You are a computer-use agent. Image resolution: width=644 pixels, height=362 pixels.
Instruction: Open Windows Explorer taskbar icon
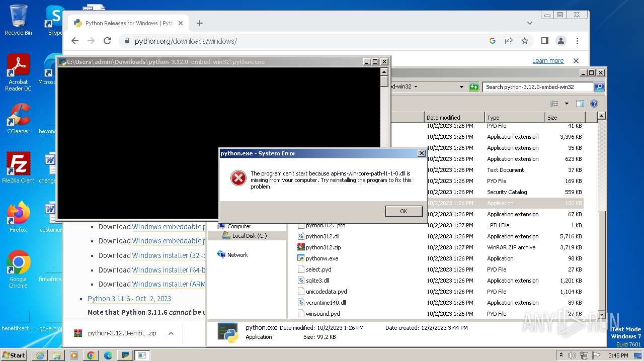(x=57, y=355)
